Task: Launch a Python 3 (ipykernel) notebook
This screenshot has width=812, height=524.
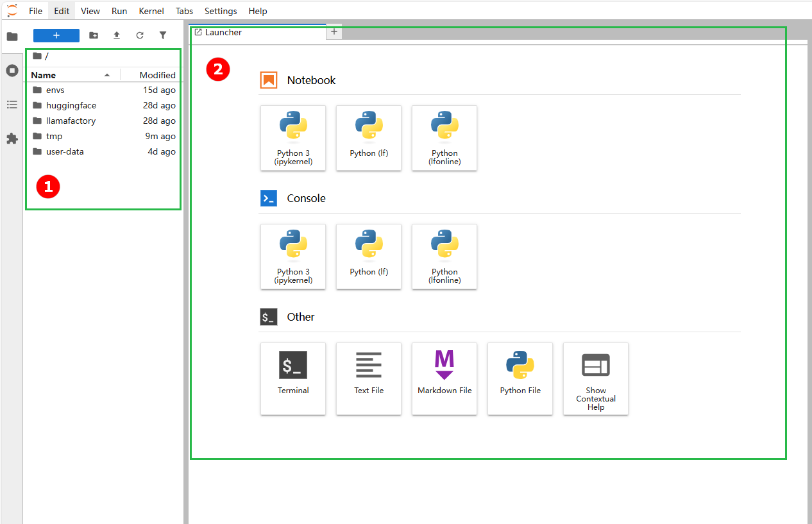Action: point(293,138)
